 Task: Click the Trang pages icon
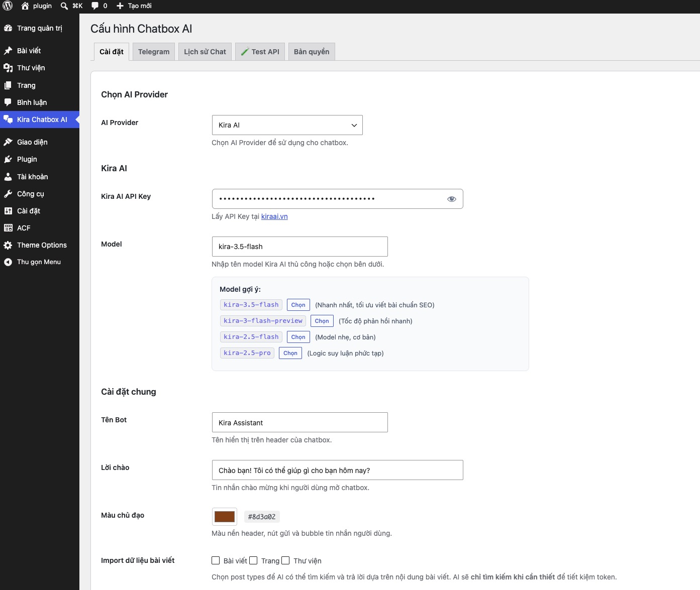click(8, 85)
